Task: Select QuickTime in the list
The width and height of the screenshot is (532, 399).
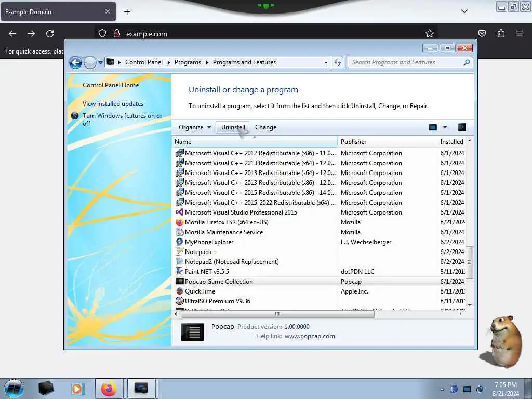Action: pyautogui.click(x=319, y=291)
